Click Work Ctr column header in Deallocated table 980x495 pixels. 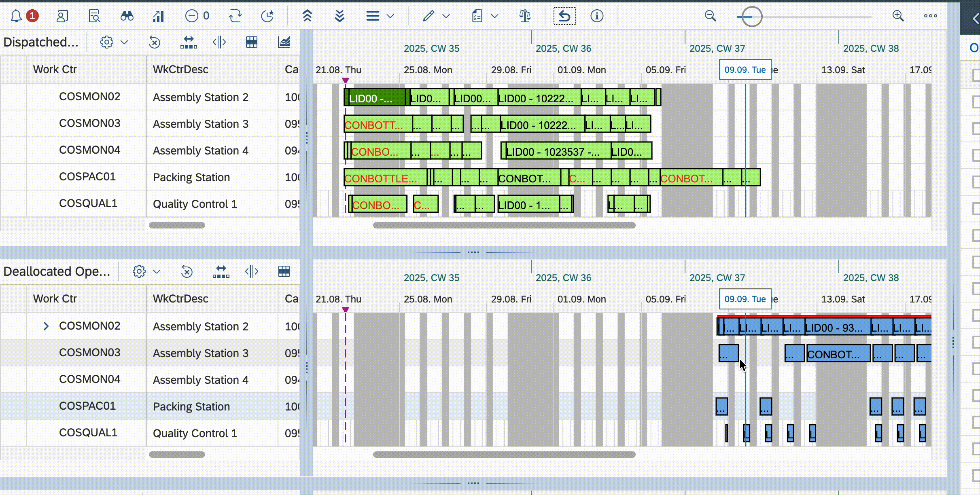point(55,299)
